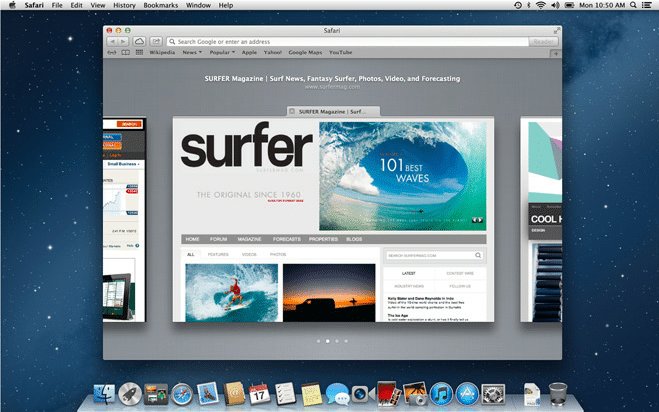Image resolution: width=659 pixels, height=412 pixels.
Task: Open the History menu
Action: tap(124, 5)
